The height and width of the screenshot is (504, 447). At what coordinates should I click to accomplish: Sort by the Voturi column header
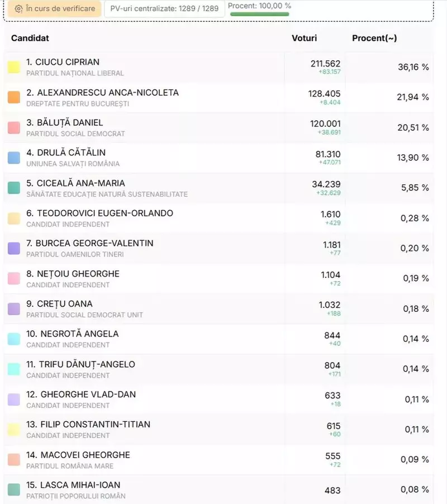(x=304, y=38)
